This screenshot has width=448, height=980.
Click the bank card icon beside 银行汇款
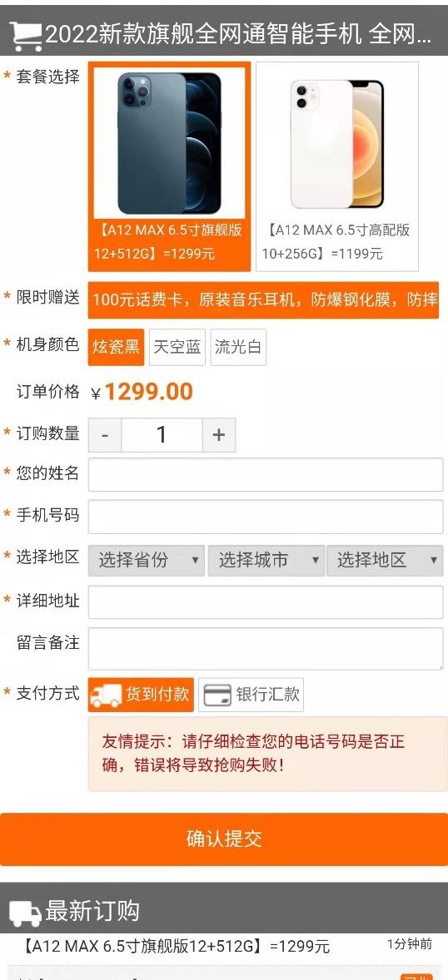(217, 695)
